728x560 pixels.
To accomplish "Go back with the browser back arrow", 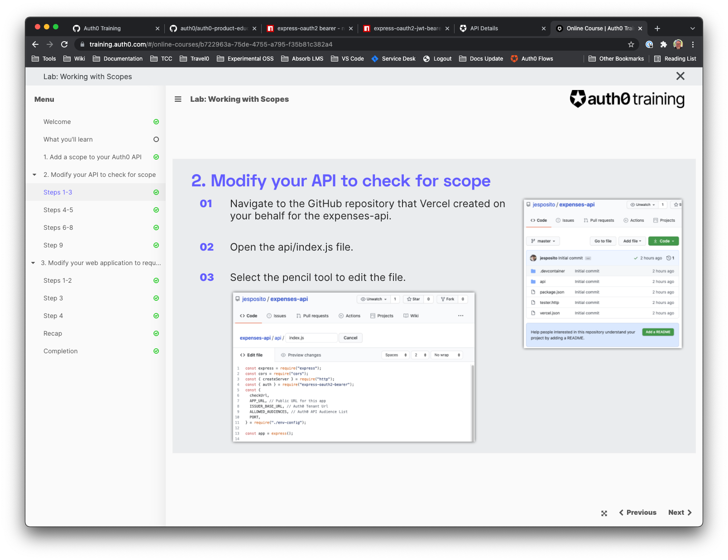I will pos(35,44).
